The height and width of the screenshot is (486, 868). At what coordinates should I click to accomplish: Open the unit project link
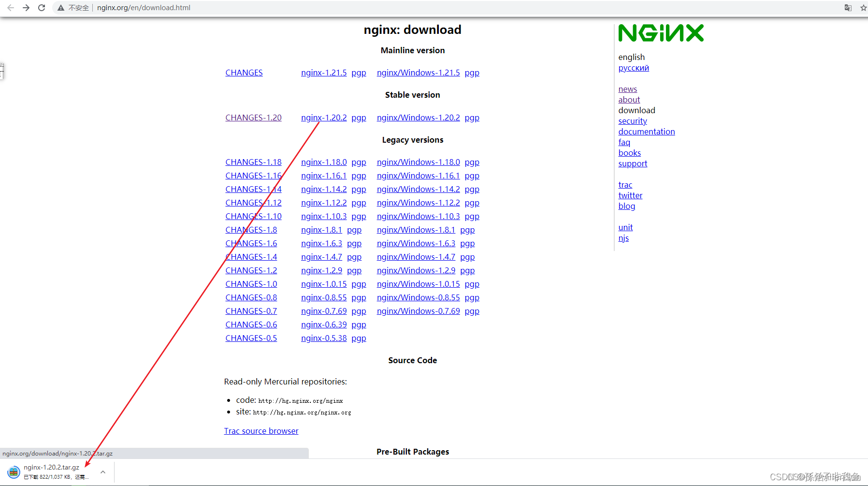pos(625,227)
